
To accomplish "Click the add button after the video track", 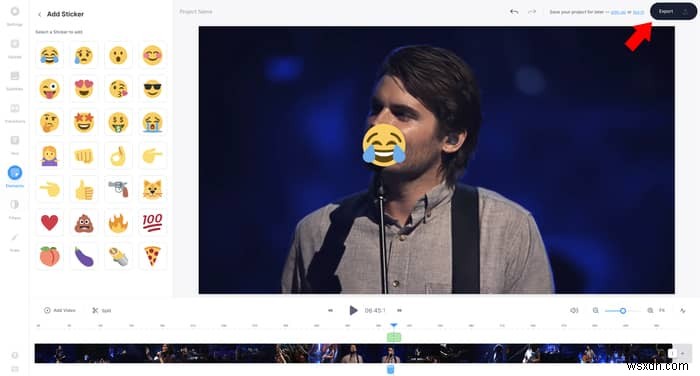I will point(683,353).
